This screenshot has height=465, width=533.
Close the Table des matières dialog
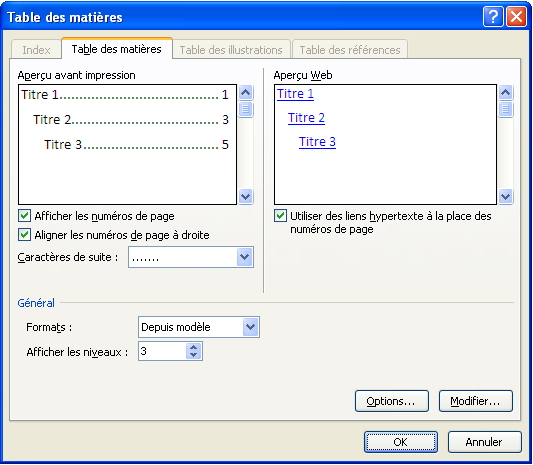click(516, 17)
